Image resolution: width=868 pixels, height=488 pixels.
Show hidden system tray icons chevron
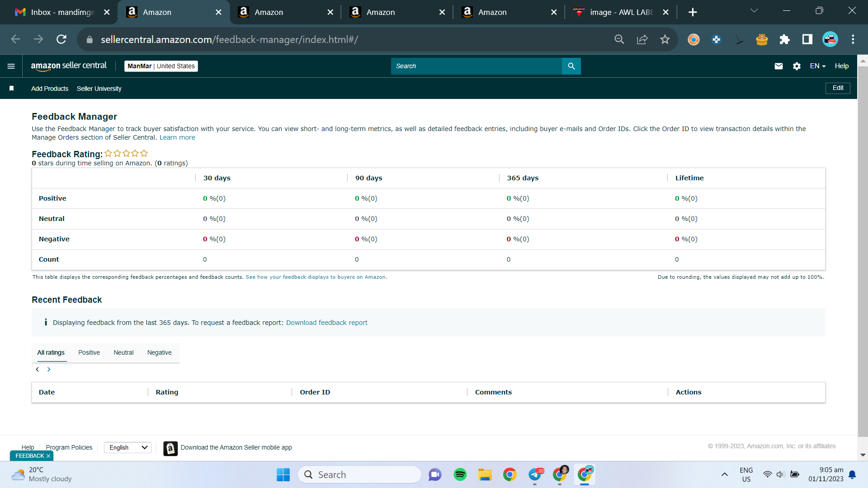(724, 474)
